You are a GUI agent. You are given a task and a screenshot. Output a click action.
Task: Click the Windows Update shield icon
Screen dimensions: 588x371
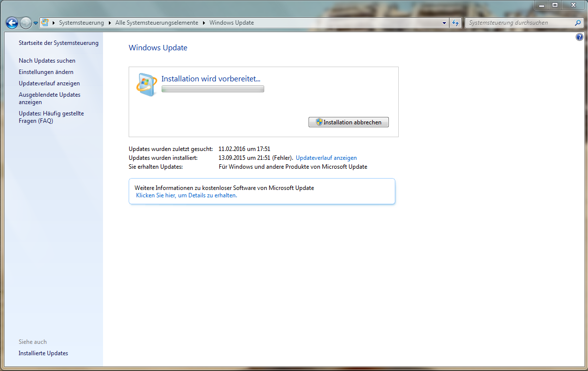(146, 84)
